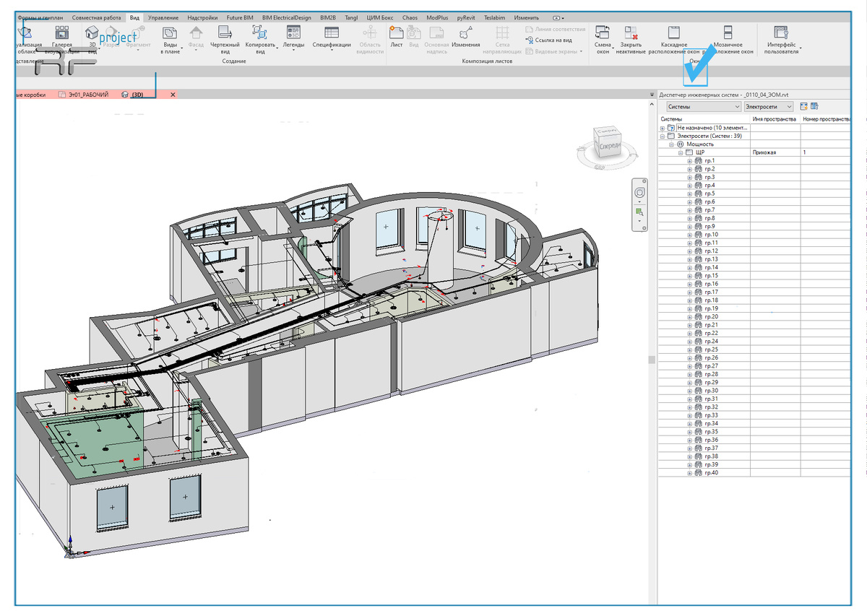Select the гр.36 row

(755, 440)
